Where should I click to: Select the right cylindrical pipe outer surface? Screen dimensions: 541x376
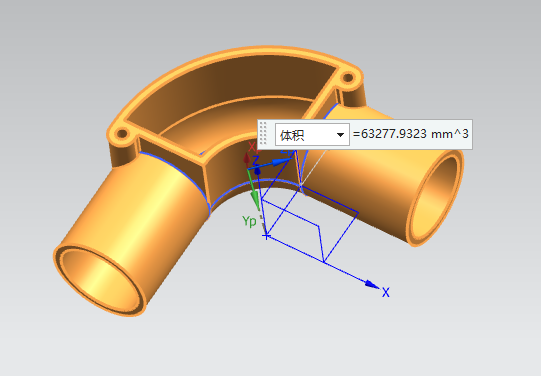click(x=366, y=172)
